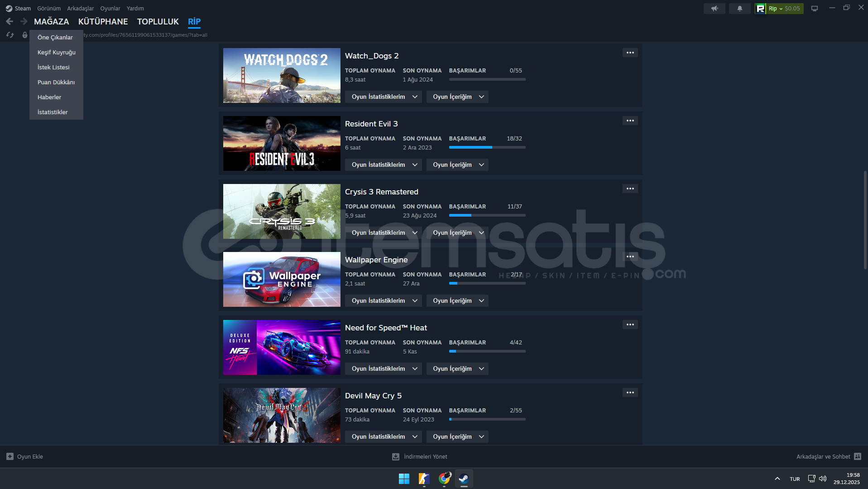Image resolution: width=868 pixels, height=489 pixels.
Task: Expand Oyun İçeriğim for Devil May Cry 5
Action: click(x=457, y=436)
